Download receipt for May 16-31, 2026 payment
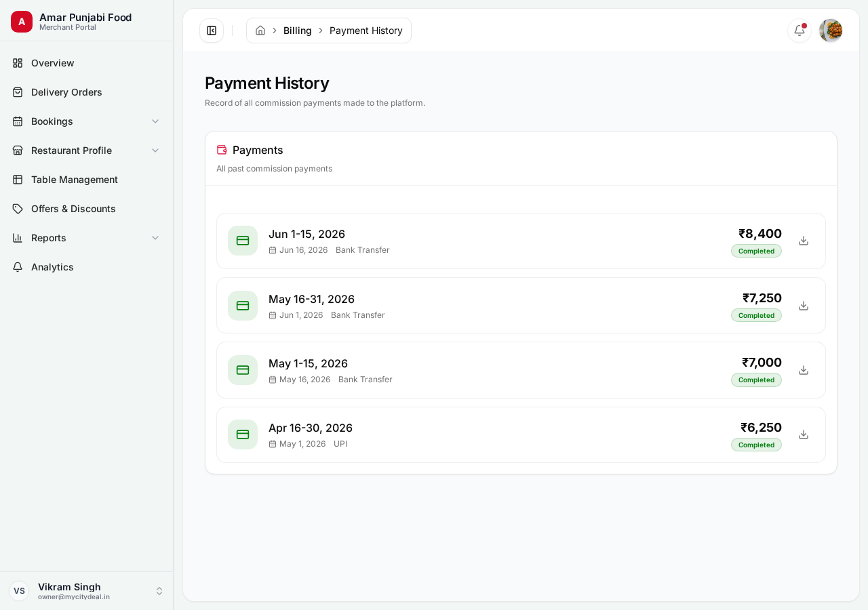Image resolution: width=868 pixels, height=610 pixels. [804, 306]
